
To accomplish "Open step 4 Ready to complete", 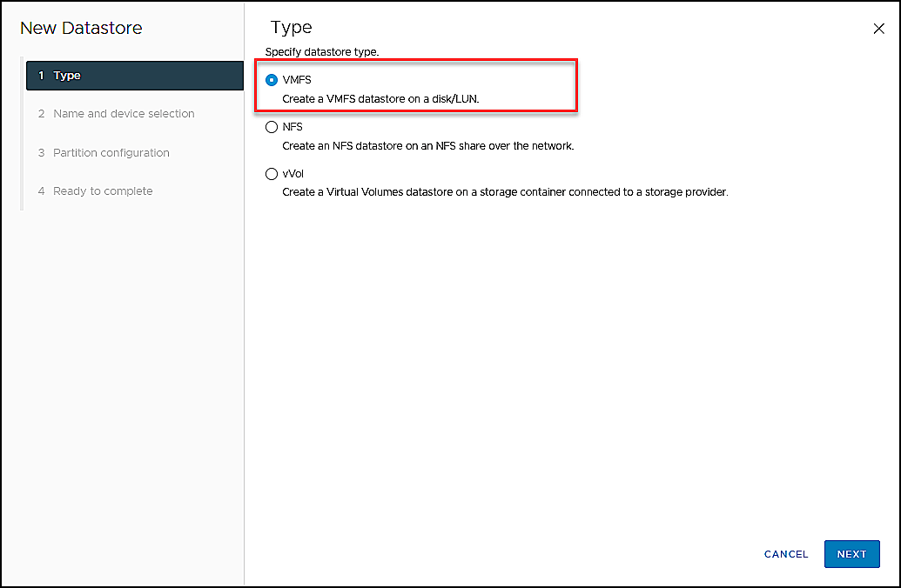I will coord(96,191).
